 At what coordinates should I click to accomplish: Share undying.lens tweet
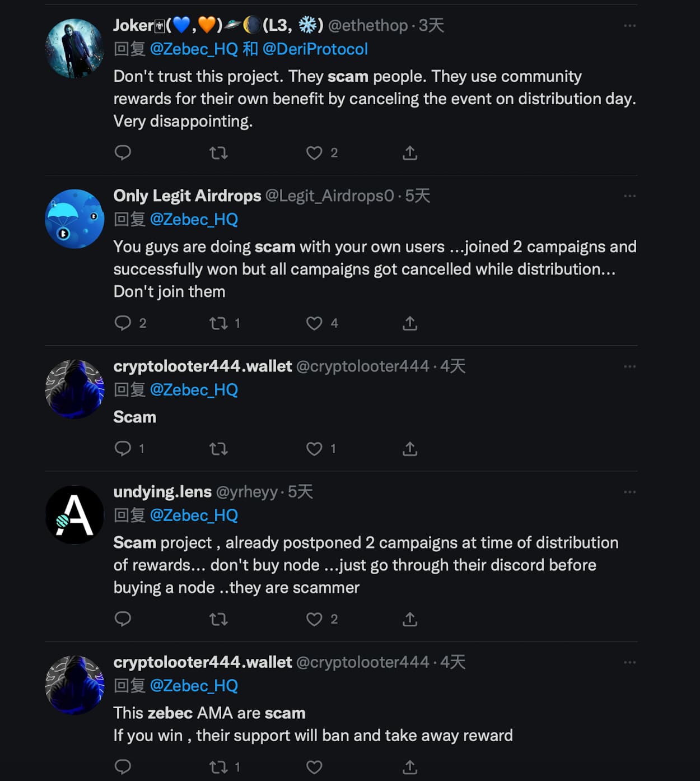[410, 619]
